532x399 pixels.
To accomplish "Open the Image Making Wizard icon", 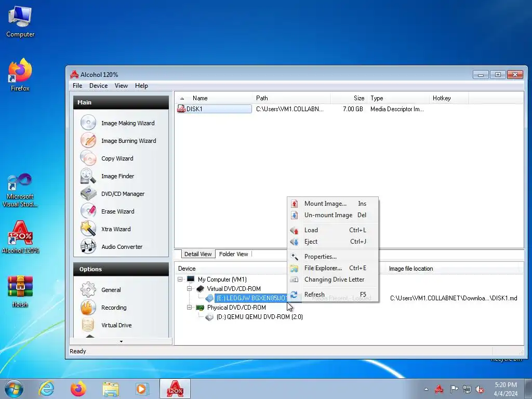I will click(x=88, y=123).
